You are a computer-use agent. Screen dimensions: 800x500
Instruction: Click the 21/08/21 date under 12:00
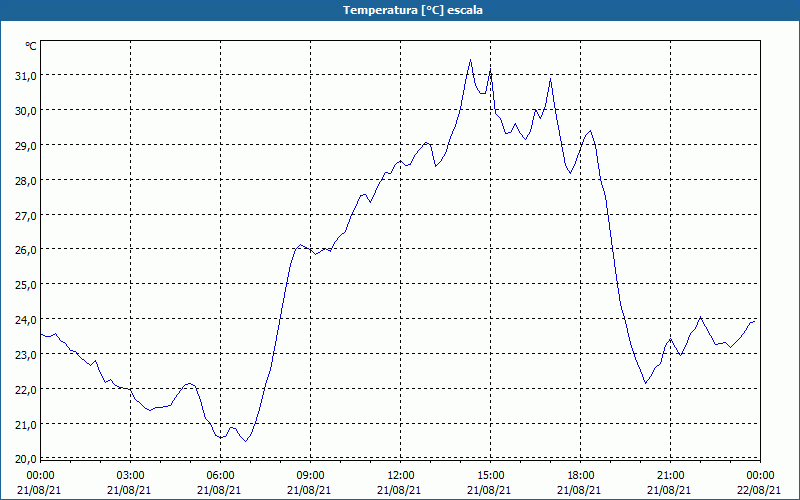click(x=399, y=490)
